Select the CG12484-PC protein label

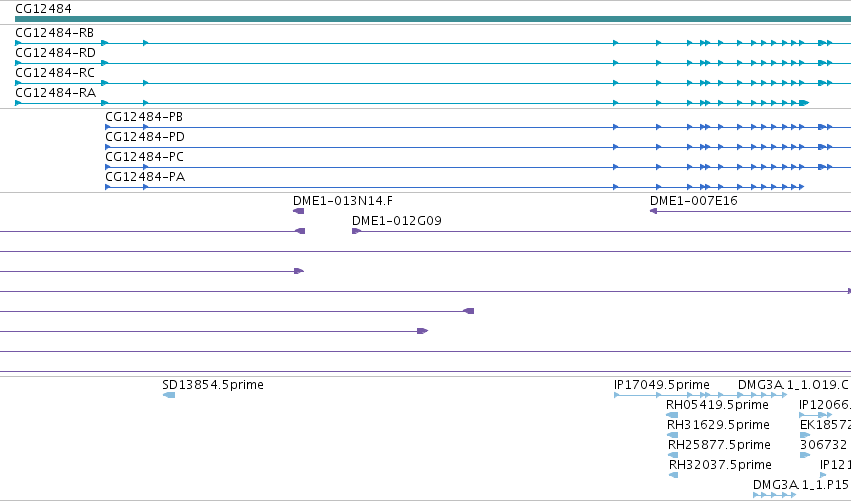point(144,157)
